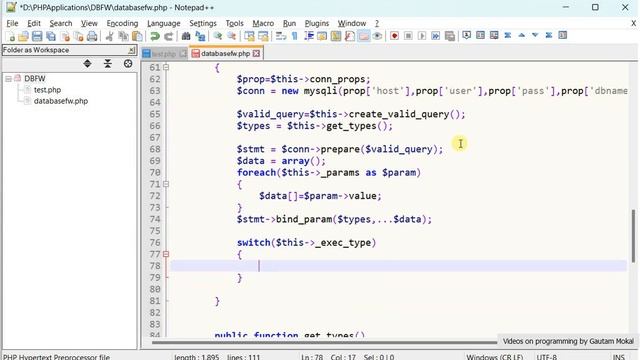The image size is (640, 360).
Task: Open the Macro menu
Action: click(263, 23)
